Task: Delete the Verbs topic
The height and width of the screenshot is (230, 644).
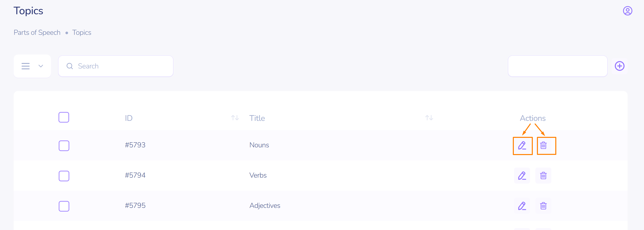Action: [543, 176]
